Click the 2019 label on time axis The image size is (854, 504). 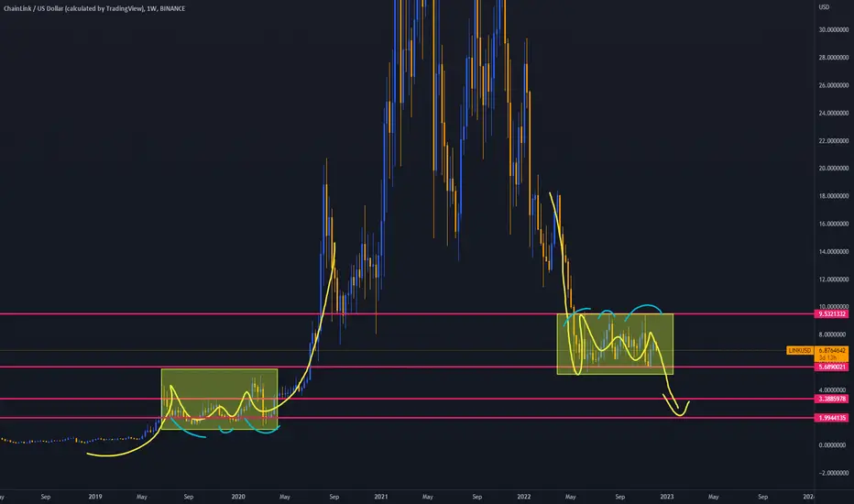pos(95,497)
